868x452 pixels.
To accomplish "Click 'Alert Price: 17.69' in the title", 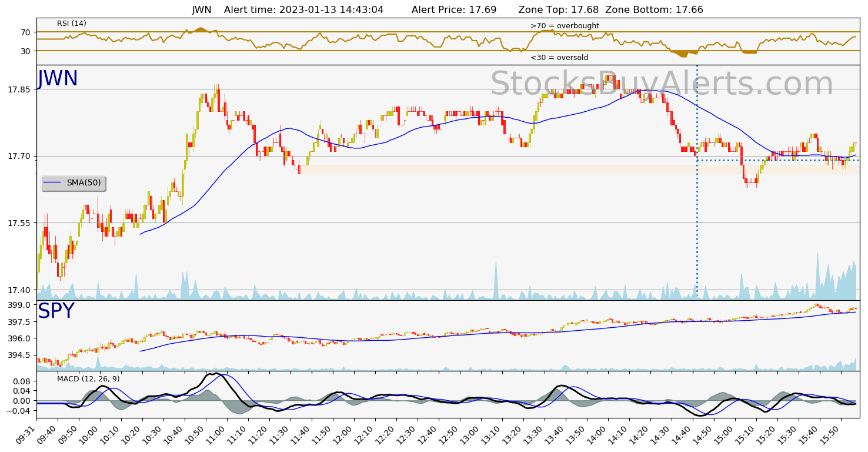I will (454, 10).
